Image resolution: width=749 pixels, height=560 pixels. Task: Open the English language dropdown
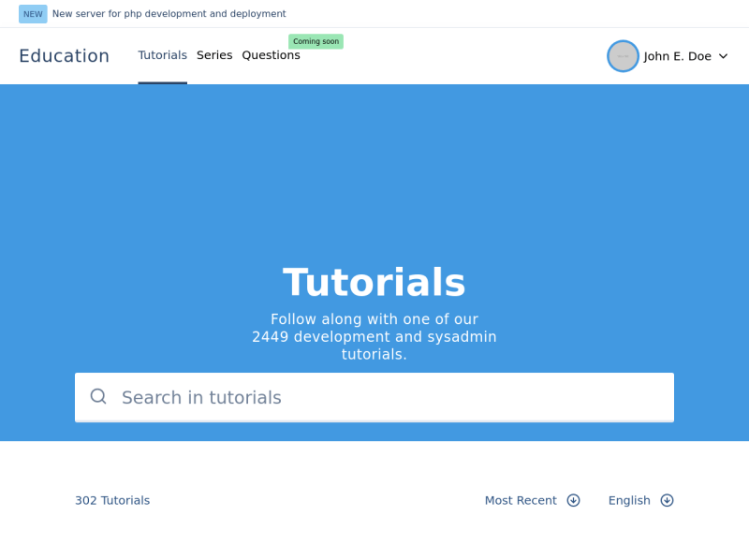tap(629, 500)
